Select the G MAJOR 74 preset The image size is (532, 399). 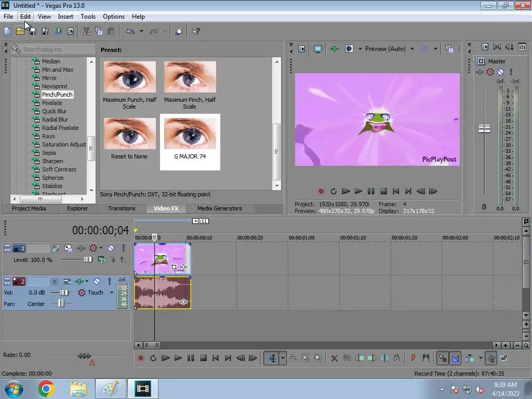190,142
